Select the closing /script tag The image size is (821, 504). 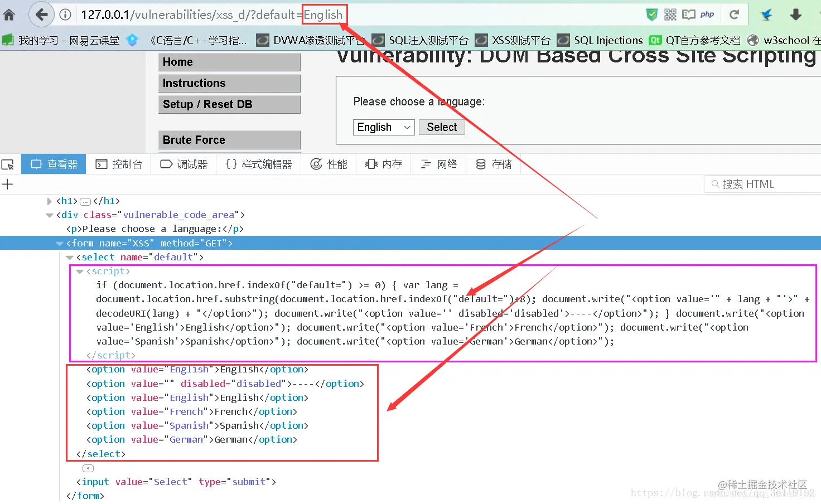click(110, 355)
